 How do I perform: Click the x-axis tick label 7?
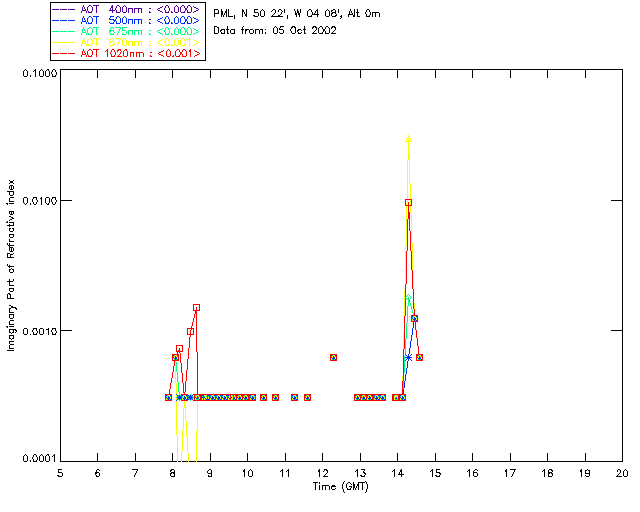point(135,473)
